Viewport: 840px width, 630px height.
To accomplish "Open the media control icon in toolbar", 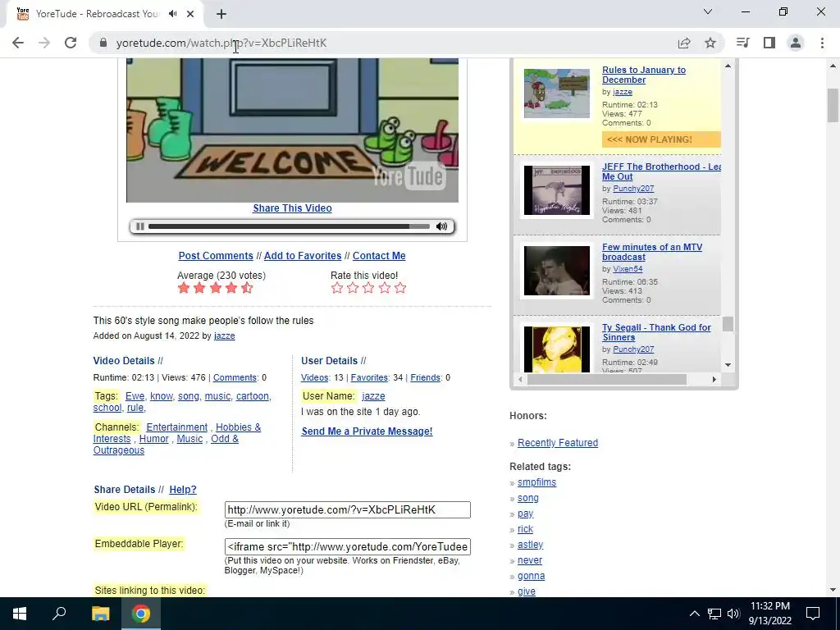I will click(x=742, y=43).
